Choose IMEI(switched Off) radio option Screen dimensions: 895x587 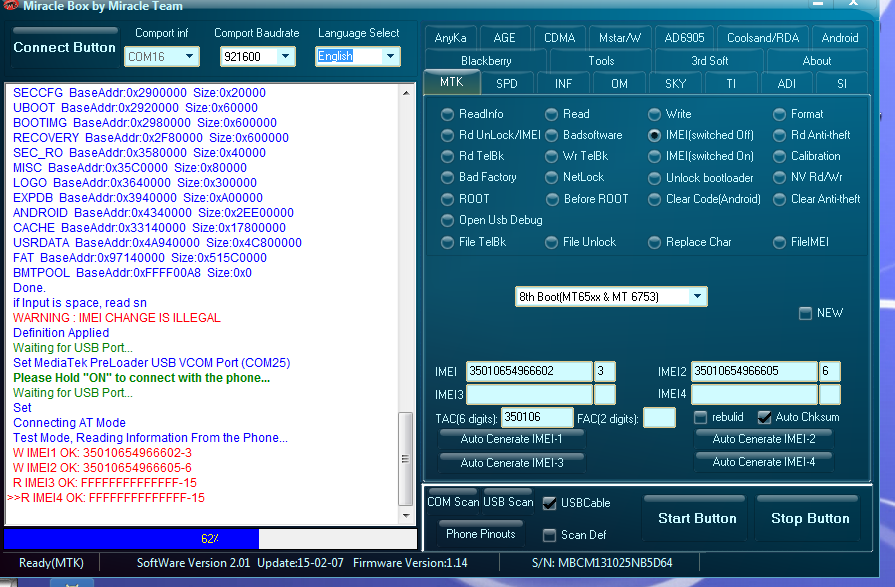point(655,135)
